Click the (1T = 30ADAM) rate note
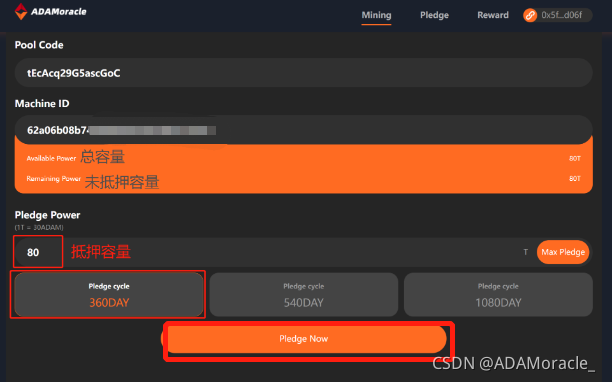Image resolution: width=612 pixels, height=382 pixels. click(x=39, y=227)
